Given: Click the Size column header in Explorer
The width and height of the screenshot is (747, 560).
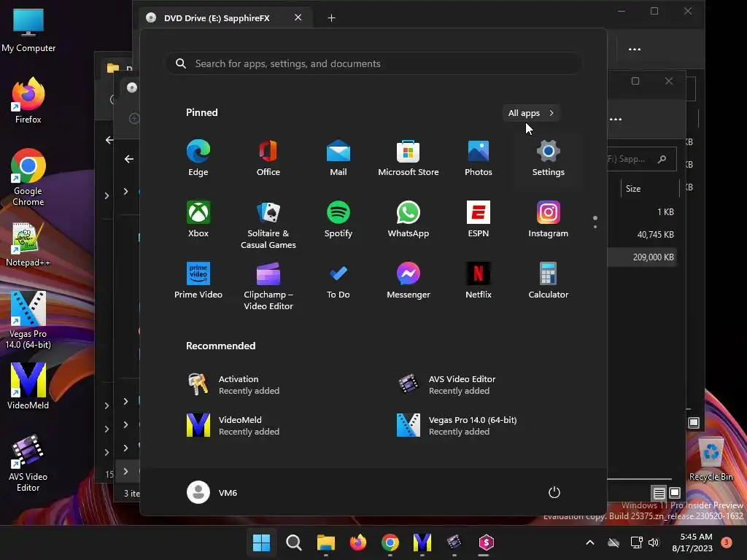Looking at the screenshot, I should [x=633, y=189].
